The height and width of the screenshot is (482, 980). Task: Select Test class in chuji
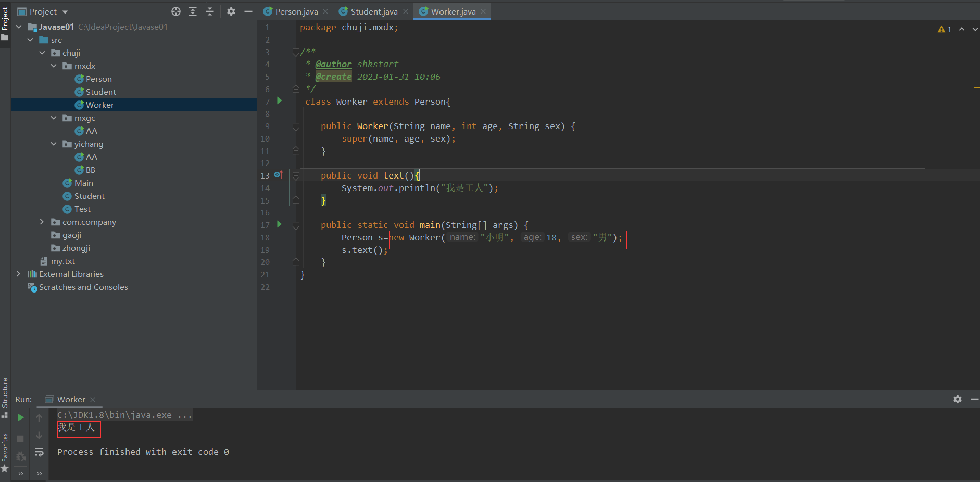click(x=77, y=209)
